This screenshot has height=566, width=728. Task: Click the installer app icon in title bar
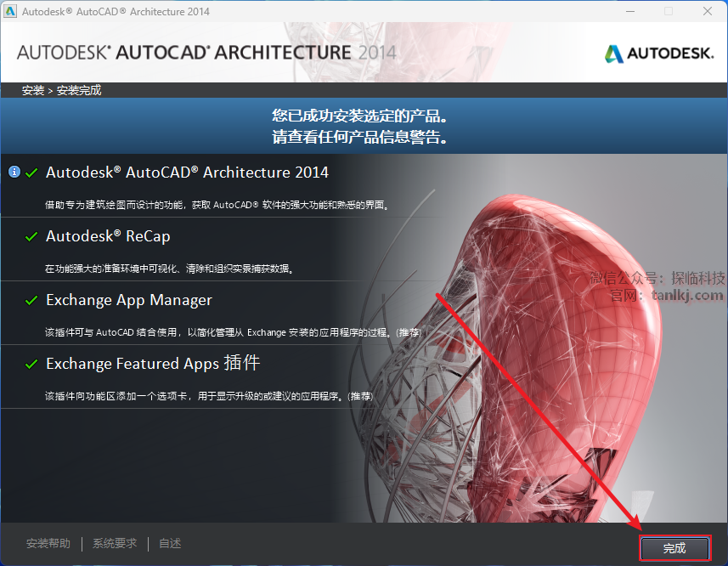point(10,12)
